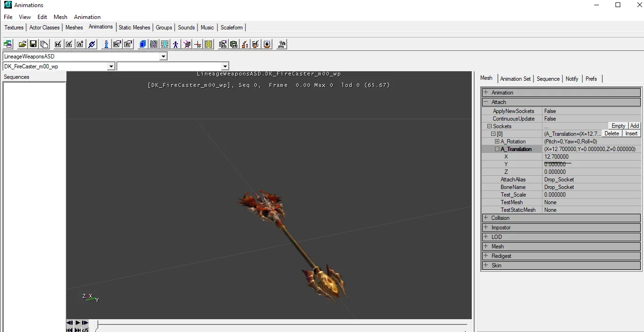Open a package with the folder icon

pyautogui.click(x=22, y=44)
